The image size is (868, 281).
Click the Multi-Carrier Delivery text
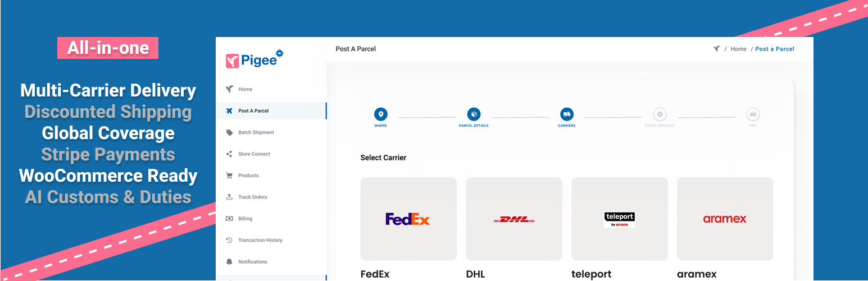108,90
